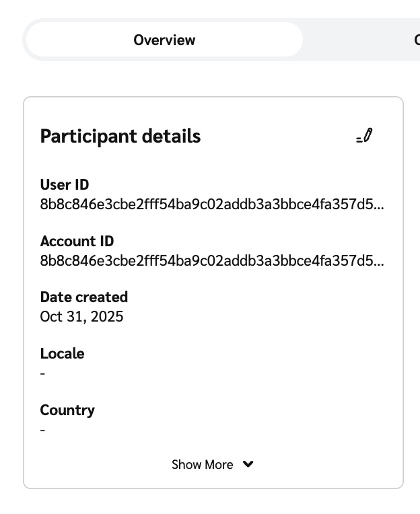Click the Date created field label
This screenshot has height=514, width=420.
tap(83, 297)
